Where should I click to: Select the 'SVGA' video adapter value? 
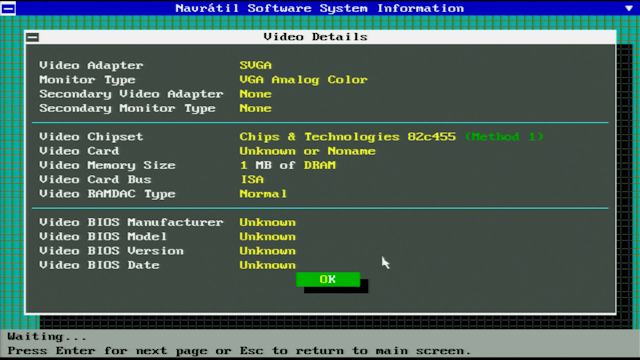pos(256,65)
